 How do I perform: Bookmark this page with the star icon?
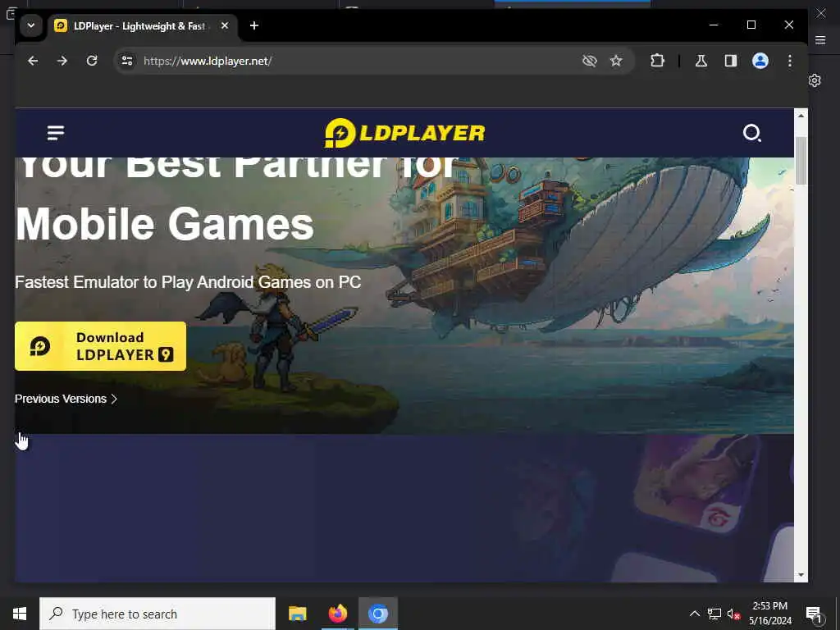click(x=616, y=61)
